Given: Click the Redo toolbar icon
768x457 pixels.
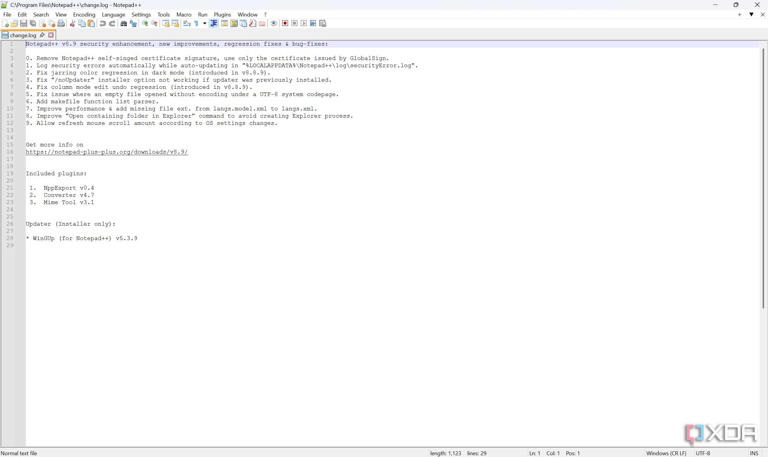Looking at the screenshot, I should 112,23.
